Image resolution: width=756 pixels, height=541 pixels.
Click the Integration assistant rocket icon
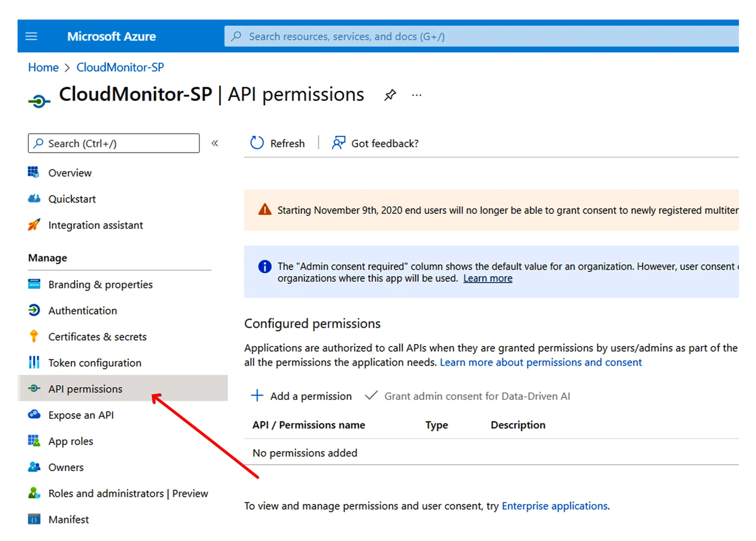[x=34, y=225]
